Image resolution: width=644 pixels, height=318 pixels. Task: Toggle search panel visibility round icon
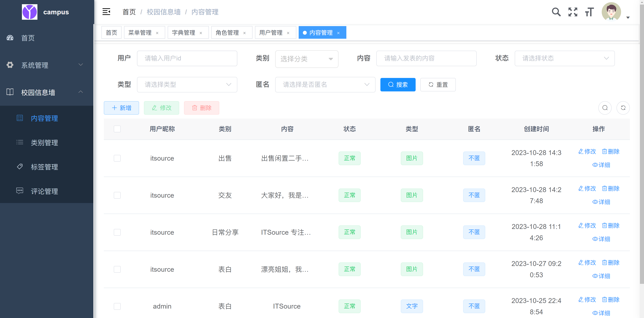605,108
